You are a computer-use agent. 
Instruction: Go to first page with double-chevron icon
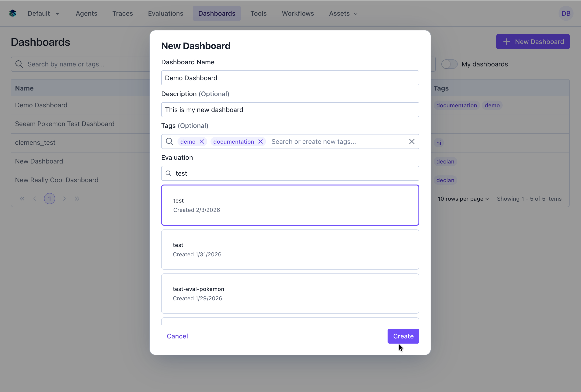[22, 198]
